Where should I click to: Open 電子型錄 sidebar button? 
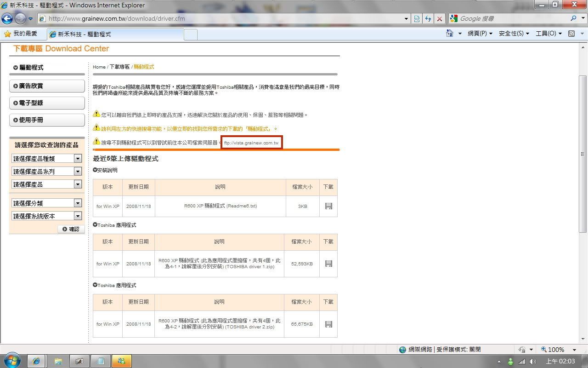coord(47,103)
